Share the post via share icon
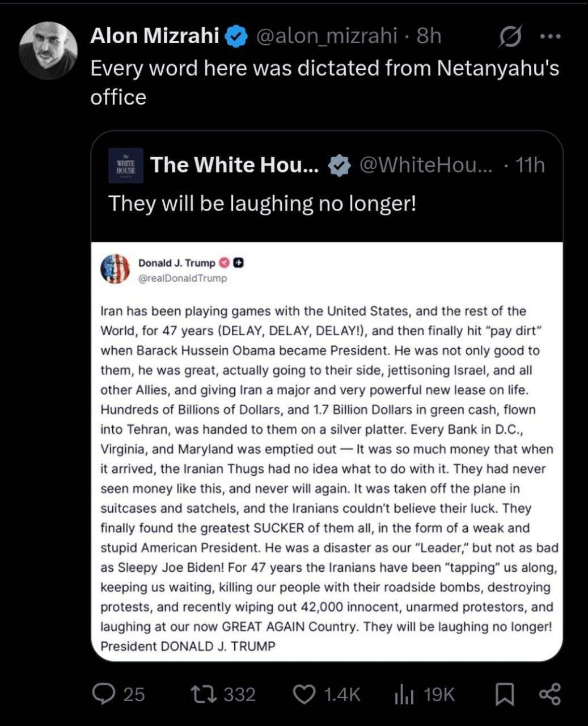The height and width of the screenshot is (726, 588). tap(549, 694)
